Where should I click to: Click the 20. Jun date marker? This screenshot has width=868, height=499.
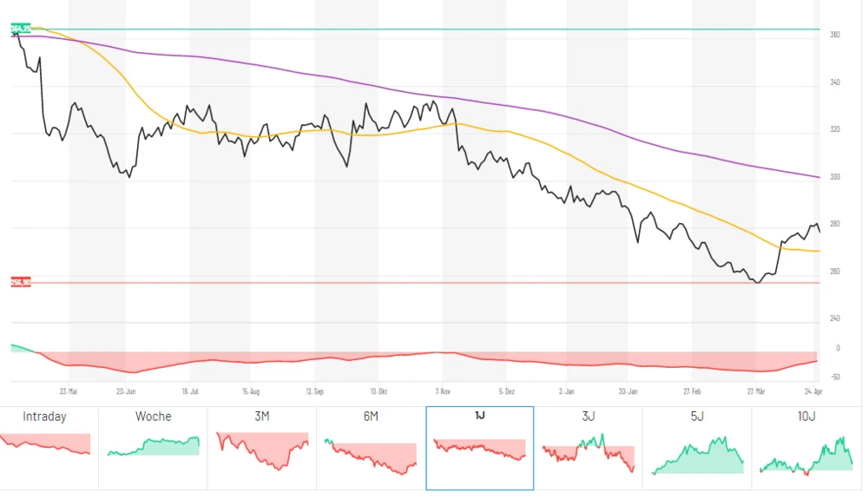[127, 391]
